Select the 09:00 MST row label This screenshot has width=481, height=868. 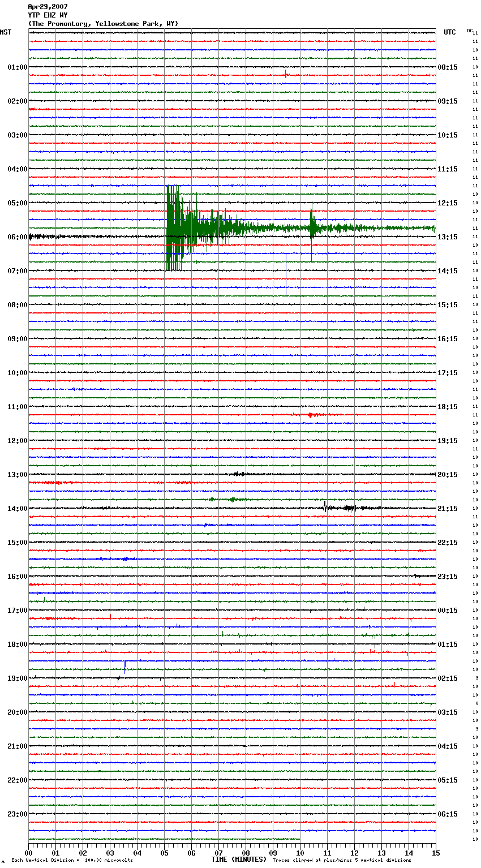pos(18,339)
